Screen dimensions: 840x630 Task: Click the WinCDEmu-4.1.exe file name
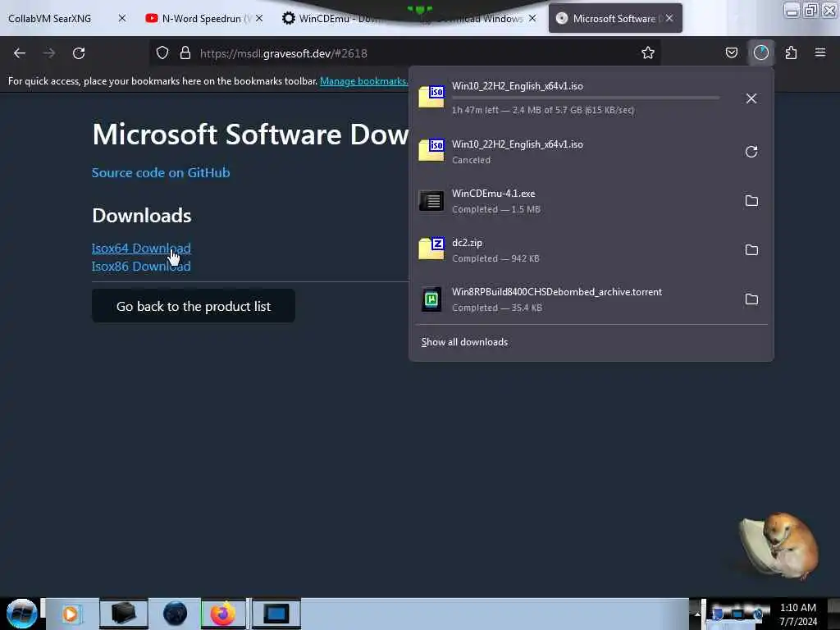(493, 194)
